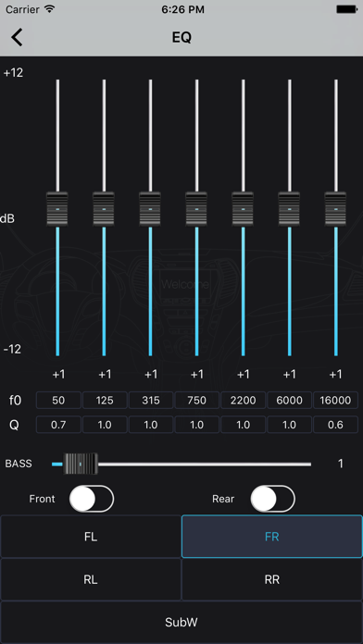Click the +12 scale label
363x644 pixels.
coord(13,73)
